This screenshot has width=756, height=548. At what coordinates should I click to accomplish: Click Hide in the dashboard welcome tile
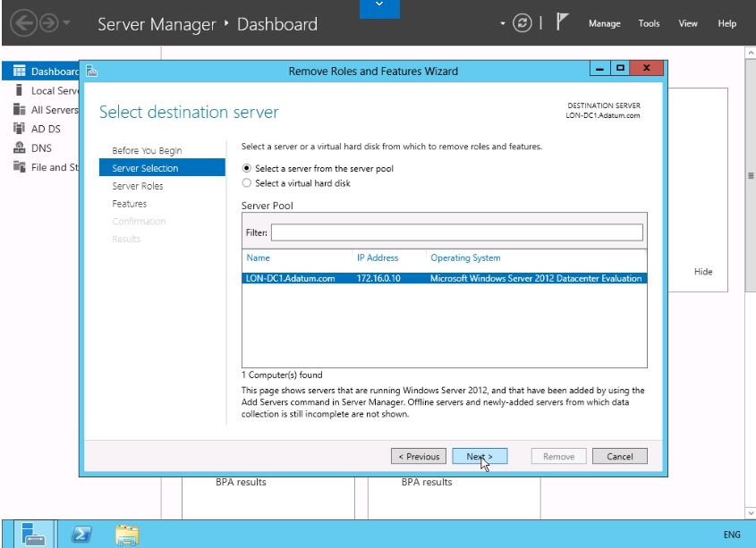point(703,272)
